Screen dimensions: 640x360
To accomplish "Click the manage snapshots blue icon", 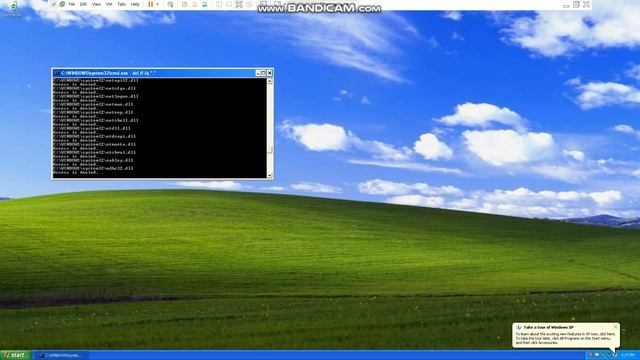I will click(x=204, y=4).
